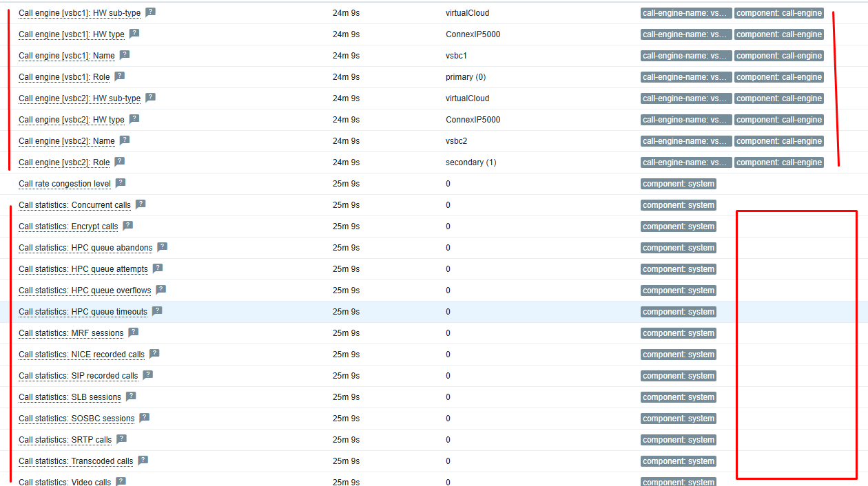868x486 pixels.
Task: Click help icon beside Call rate congestion level
Action: pyautogui.click(x=121, y=183)
